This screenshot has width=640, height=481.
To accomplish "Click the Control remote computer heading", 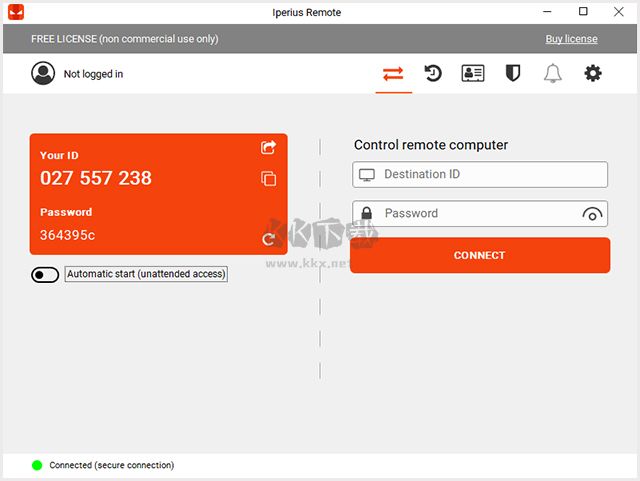I will [431, 145].
